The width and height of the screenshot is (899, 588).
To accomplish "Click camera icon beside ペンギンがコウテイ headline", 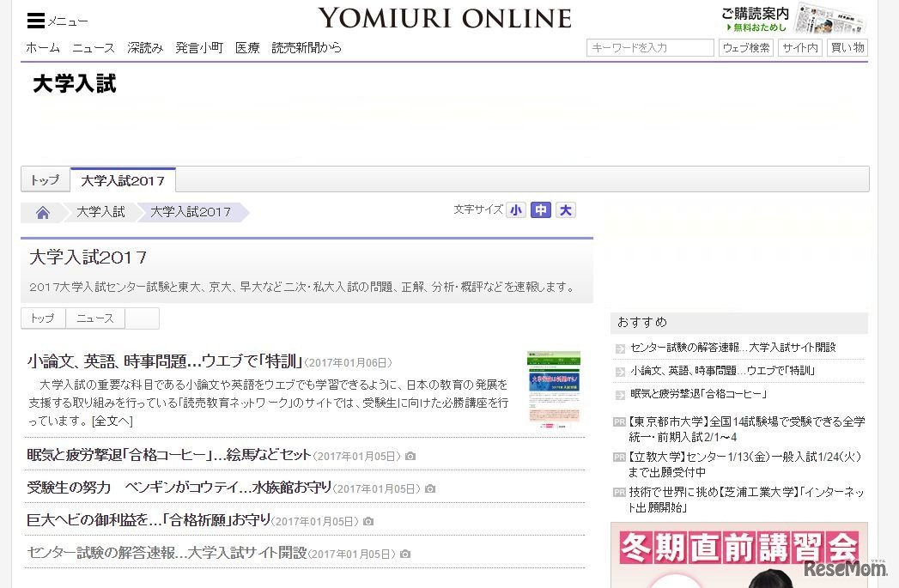I will (x=430, y=488).
